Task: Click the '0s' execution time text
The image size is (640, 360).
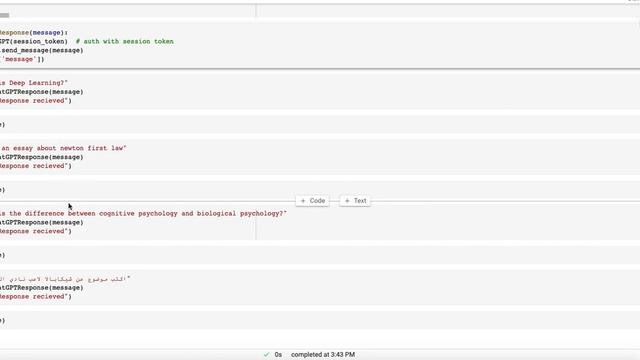Action: pyautogui.click(x=278, y=355)
